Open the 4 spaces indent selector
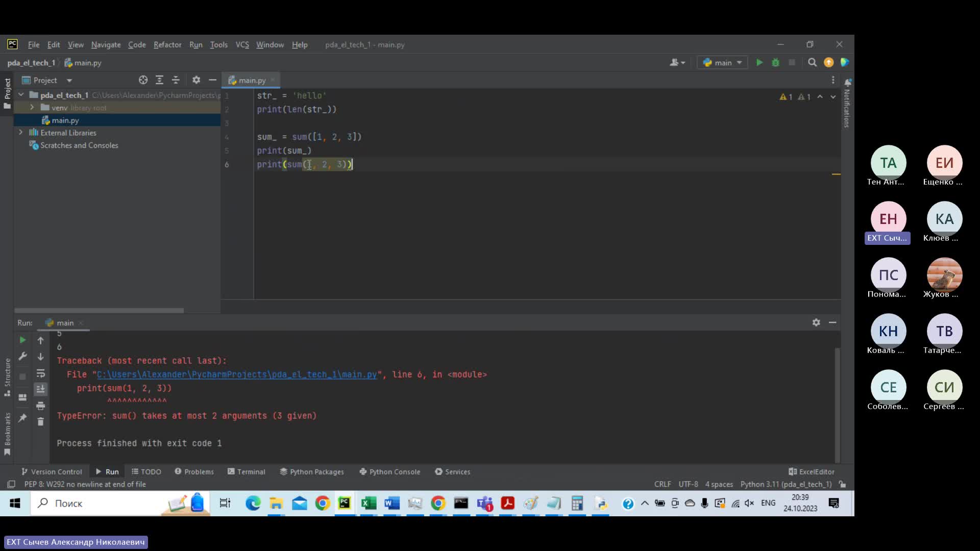980x551 pixels. pos(719,484)
